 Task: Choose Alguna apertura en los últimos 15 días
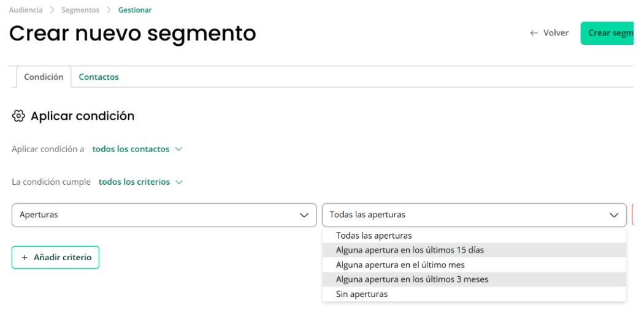pos(474,250)
